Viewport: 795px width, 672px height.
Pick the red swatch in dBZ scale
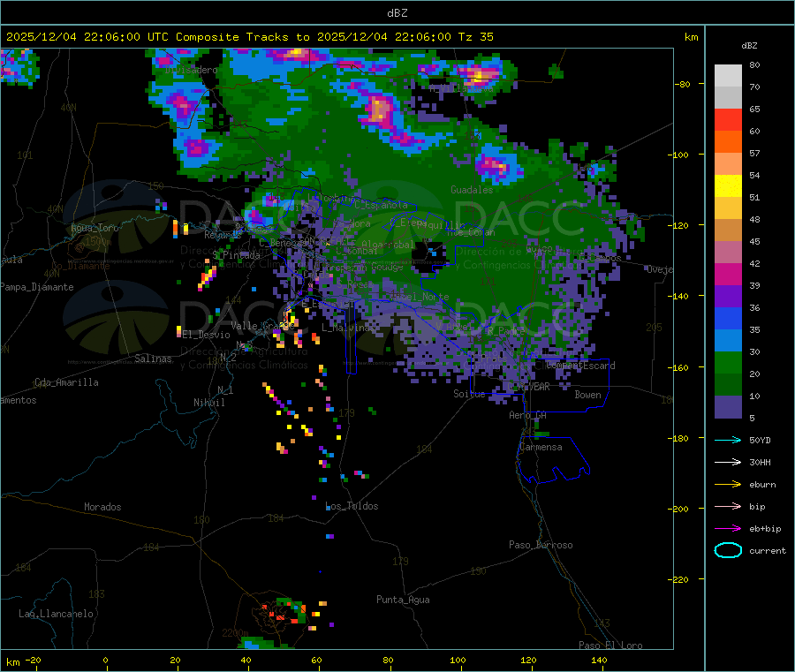coord(728,119)
